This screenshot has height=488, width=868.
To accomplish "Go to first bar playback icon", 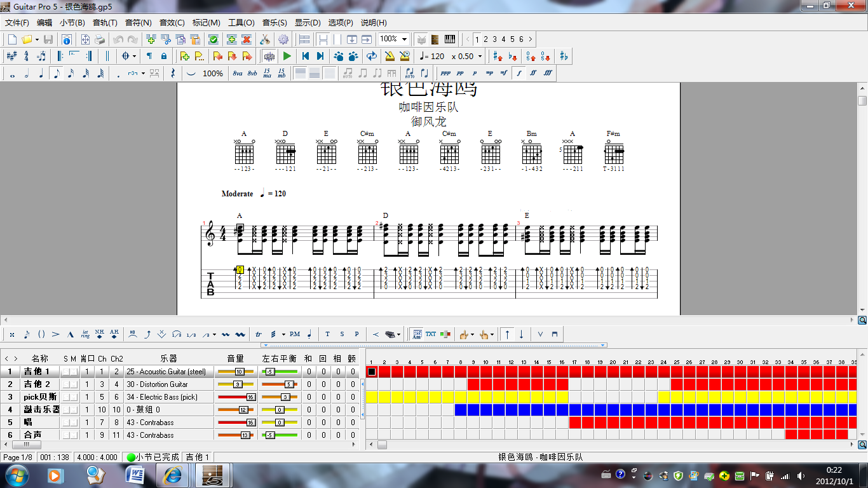I will pos(306,56).
